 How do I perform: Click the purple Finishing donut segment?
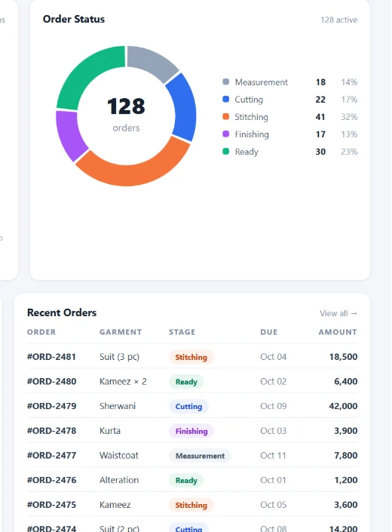pos(69,134)
